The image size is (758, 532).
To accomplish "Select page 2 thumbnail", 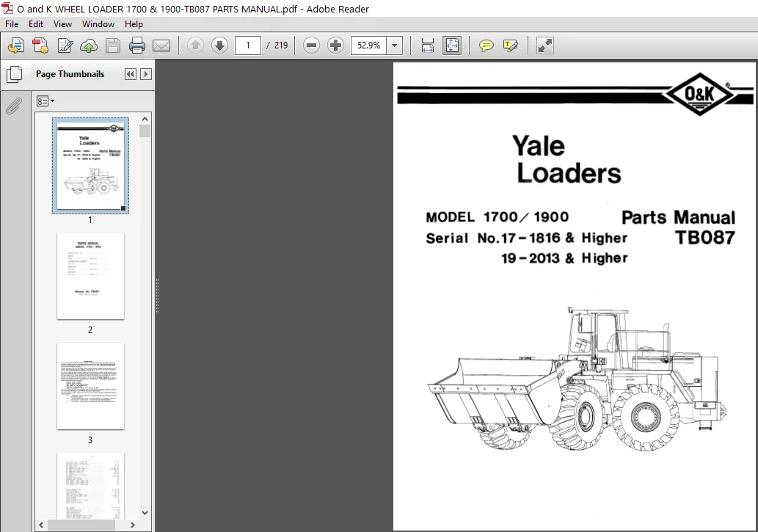I will (x=90, y=276).
